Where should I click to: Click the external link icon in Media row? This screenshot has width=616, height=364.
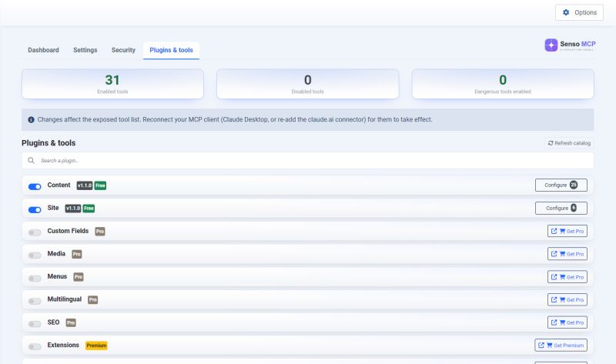coord(554,254)
